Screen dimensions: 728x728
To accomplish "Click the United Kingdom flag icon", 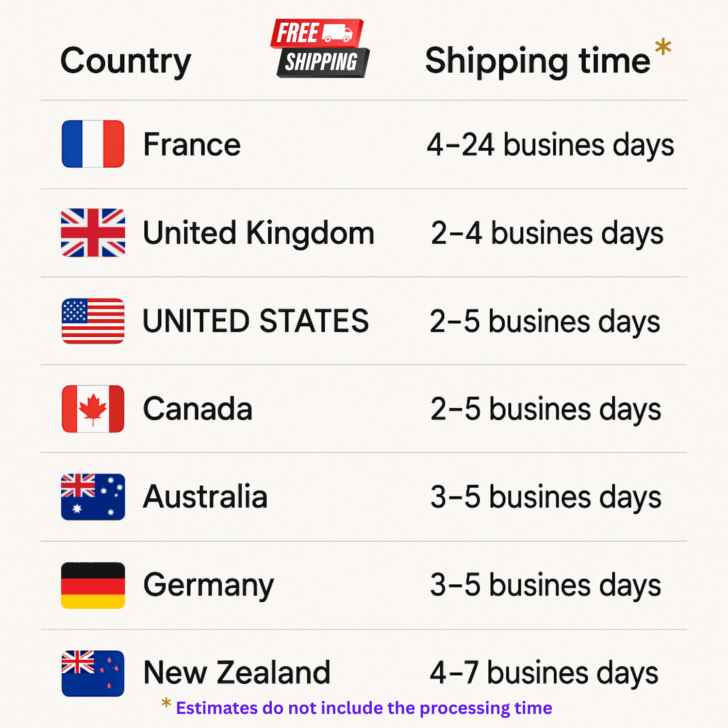I will (x=93, y=232).
